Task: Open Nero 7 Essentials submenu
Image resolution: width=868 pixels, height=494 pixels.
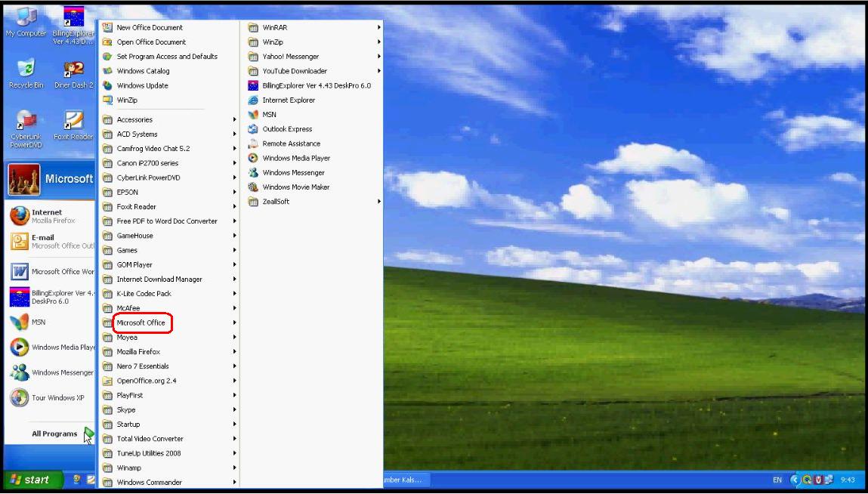Action: [x=169, y=366]
